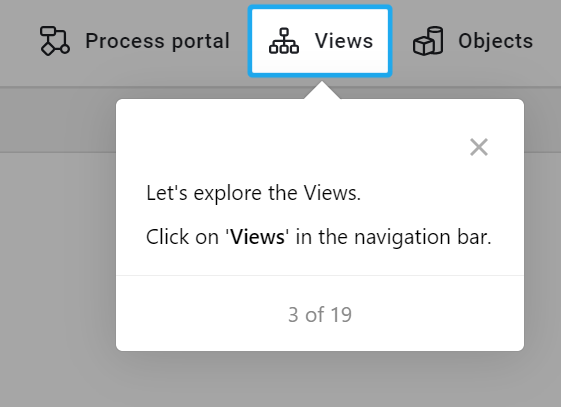Select the highlighted Views tab text
The height and width of the screenshot is (407, 561).
pos(344,40)
